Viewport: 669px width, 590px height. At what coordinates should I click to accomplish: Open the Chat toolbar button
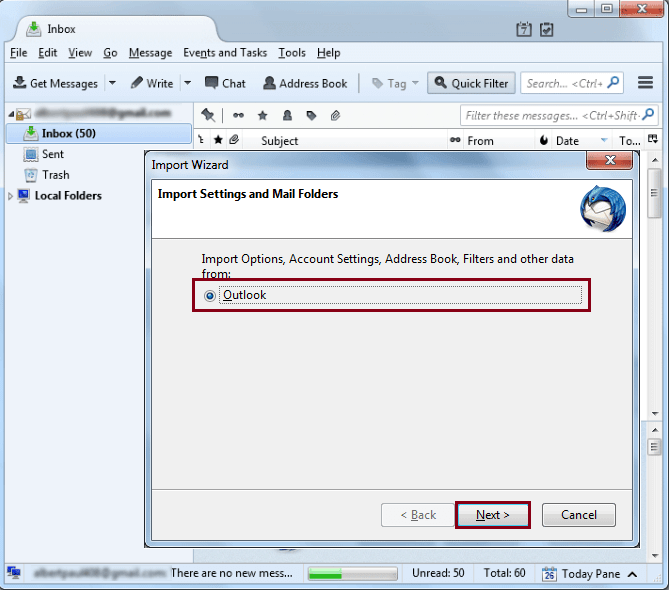(x=225, y=83)
